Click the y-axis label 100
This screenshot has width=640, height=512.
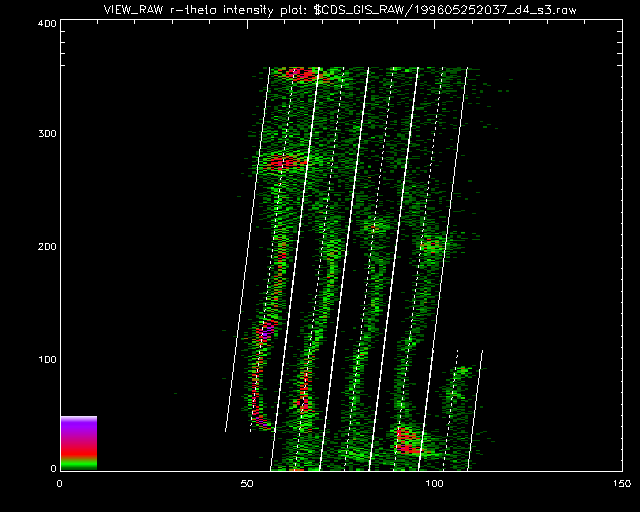47,359
